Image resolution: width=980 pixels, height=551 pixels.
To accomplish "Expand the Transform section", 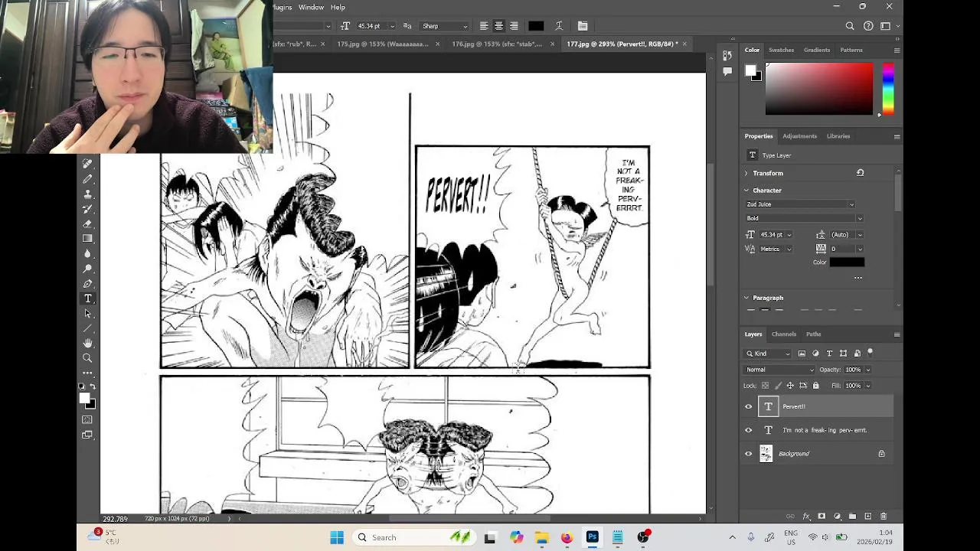I will coord(746,173).
